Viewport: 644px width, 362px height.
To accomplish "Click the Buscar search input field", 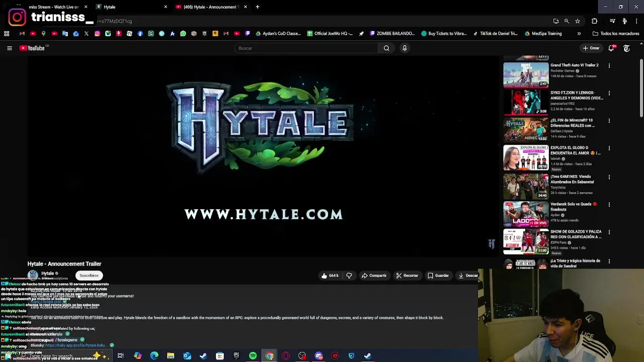I will point(306,48).
